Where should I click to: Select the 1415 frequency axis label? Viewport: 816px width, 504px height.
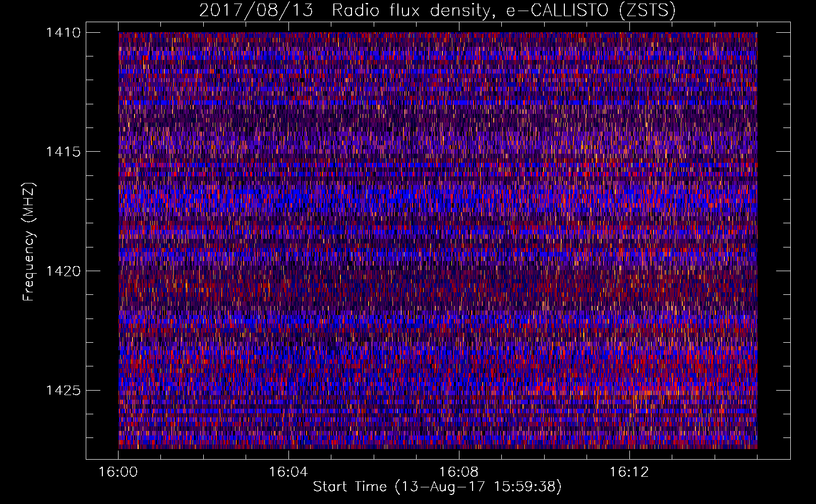(x=63, y=152)
